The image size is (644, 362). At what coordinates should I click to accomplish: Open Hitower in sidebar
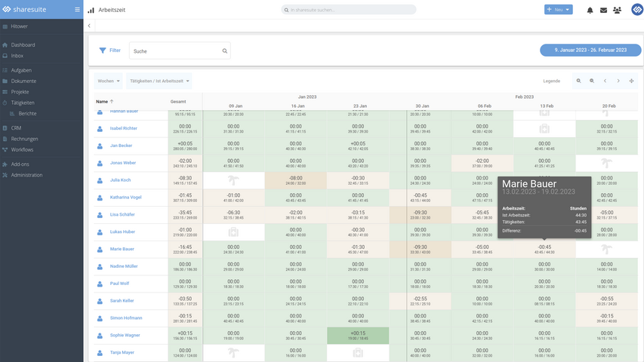point(19,26)
